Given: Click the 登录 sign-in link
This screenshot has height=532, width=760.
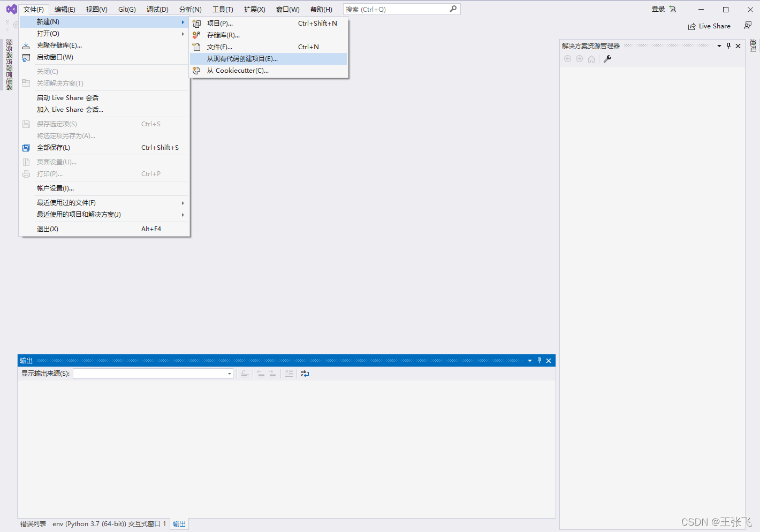Looking at the screenshot, I should pos(658,9).
